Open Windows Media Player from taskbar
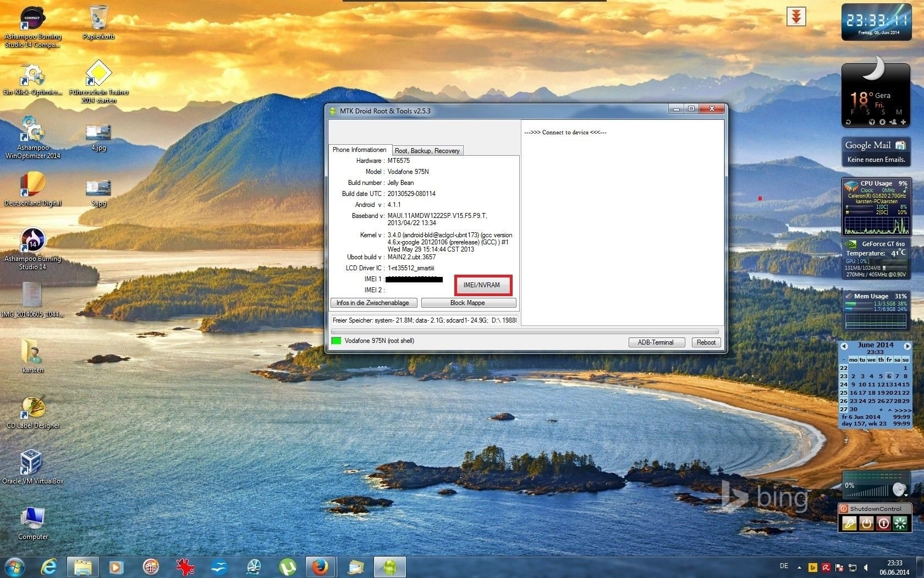The image size is (924, 578). 116,567
